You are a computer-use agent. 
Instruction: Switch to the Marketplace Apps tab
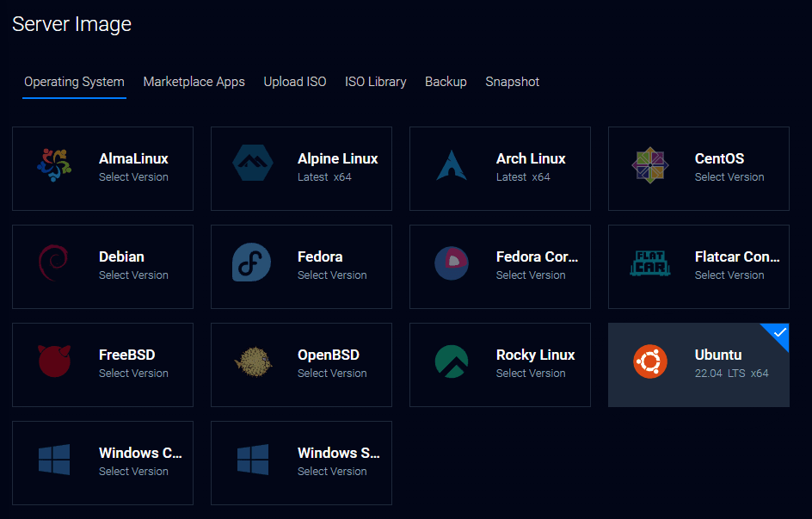click(x=194, y=82)
